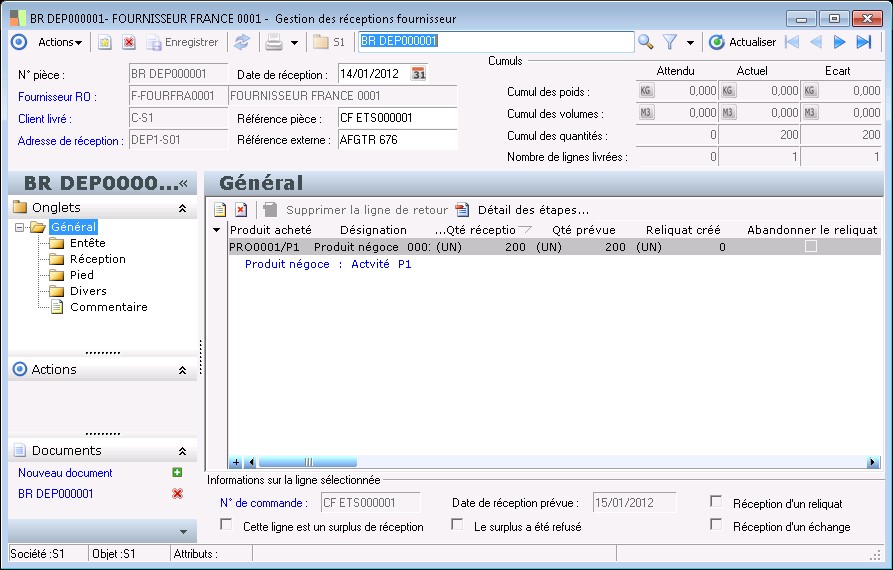This screenshot has width=893, height=570.
Task: Go to next record arrow
Action: [x=839, y=42]
